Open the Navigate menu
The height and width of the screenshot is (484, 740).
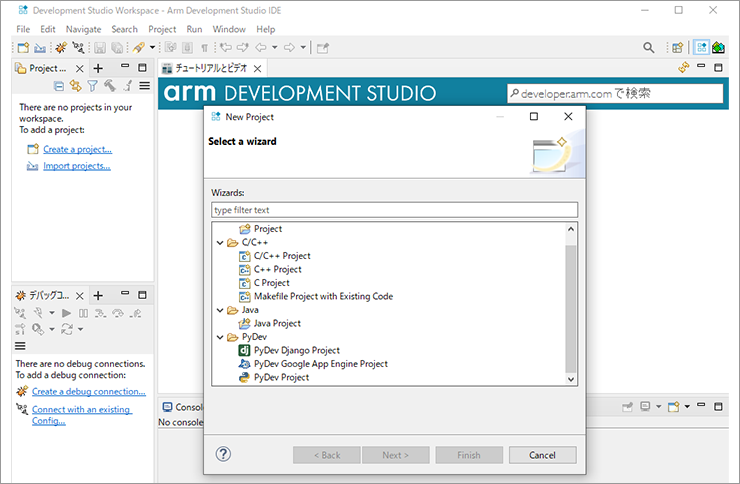[84, 29]
